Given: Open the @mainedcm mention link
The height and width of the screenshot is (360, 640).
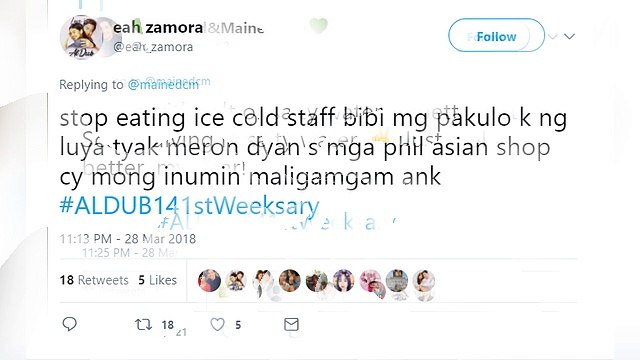Looking at the screenshot, I should [x=163, y=84].
